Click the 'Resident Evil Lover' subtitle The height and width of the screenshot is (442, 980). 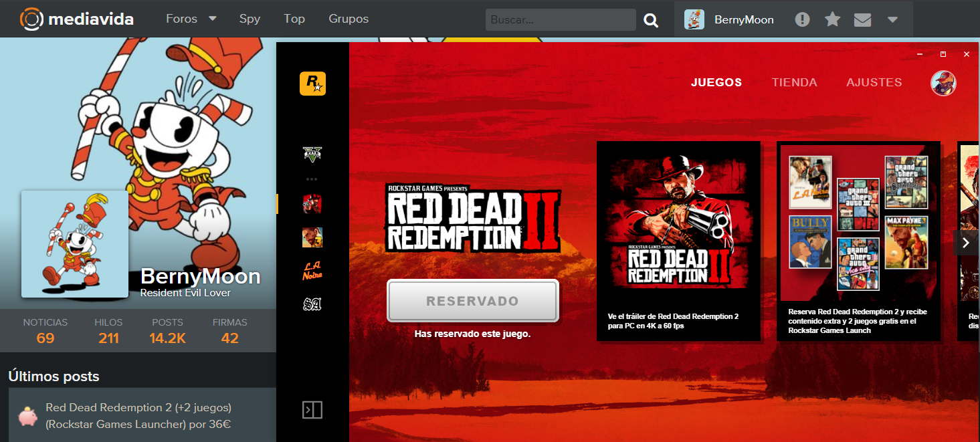point(185,293)
